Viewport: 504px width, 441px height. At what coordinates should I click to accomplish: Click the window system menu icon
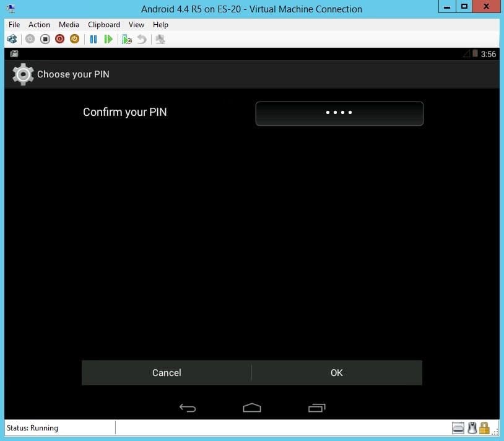coord(11,8)
